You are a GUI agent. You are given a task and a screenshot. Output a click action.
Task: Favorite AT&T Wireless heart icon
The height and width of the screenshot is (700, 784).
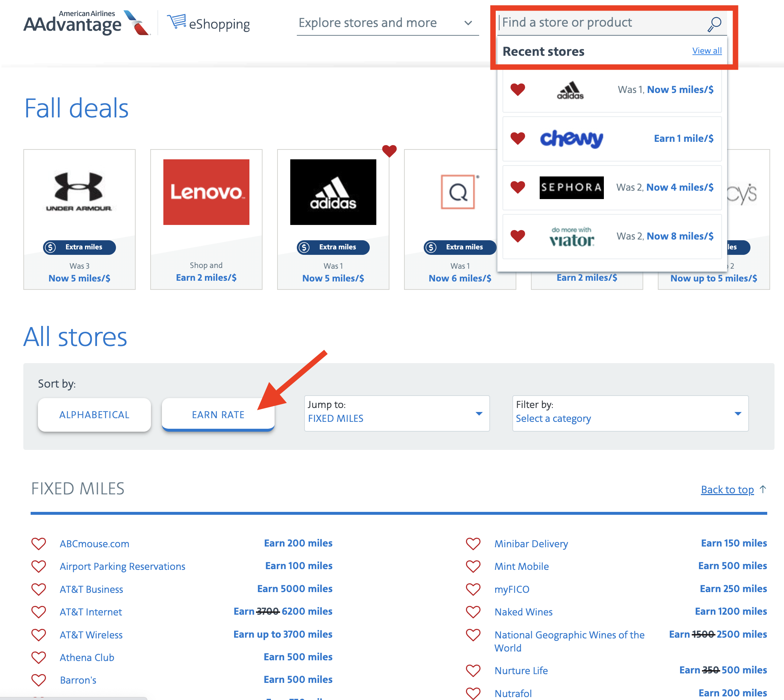(x=38, y=635)
